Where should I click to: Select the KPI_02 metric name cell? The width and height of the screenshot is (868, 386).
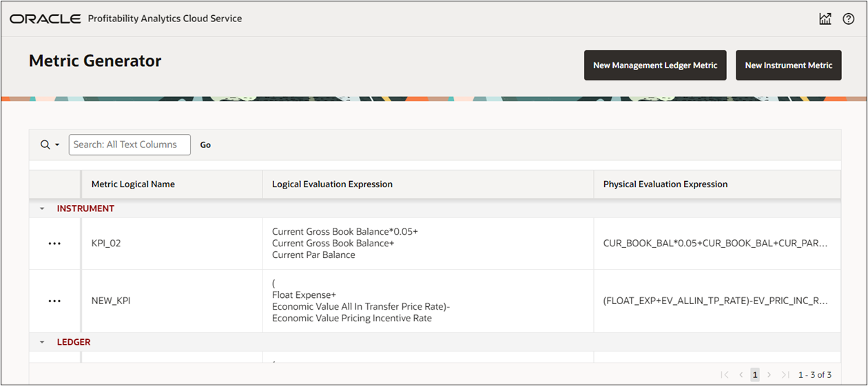(172, 244)
